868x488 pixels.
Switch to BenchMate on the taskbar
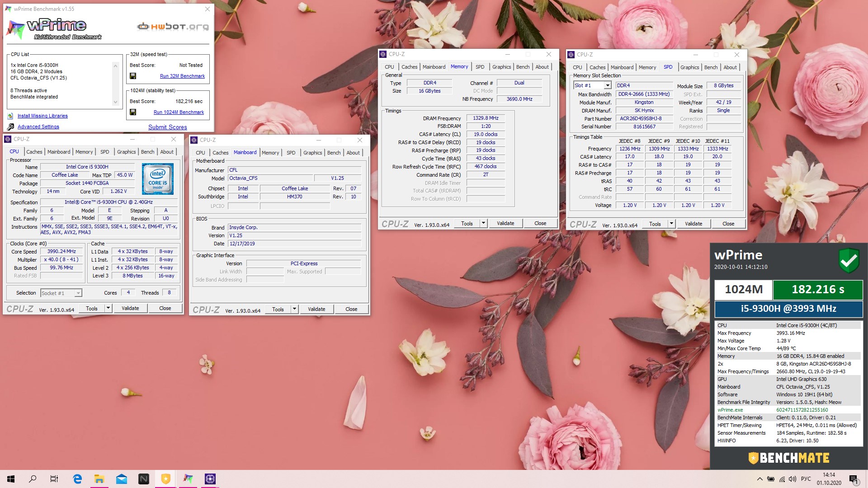tap(166, 479)
